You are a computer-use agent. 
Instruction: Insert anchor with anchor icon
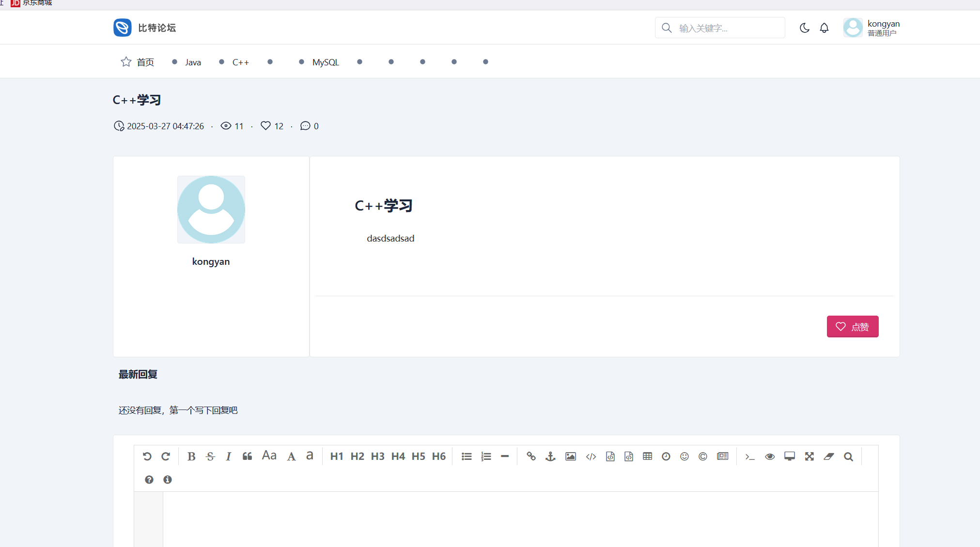click(x=550, y=456)
